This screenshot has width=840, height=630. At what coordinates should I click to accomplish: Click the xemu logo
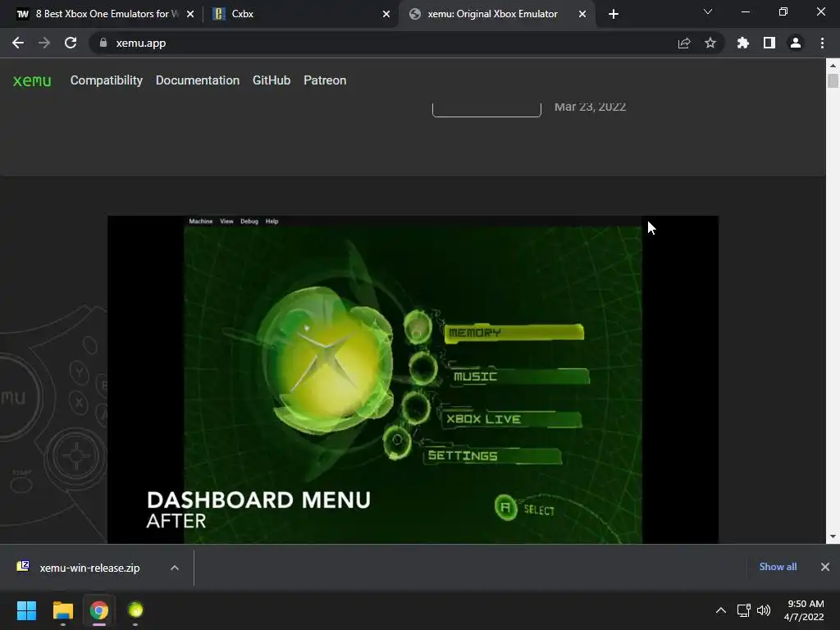coord(32,80)
